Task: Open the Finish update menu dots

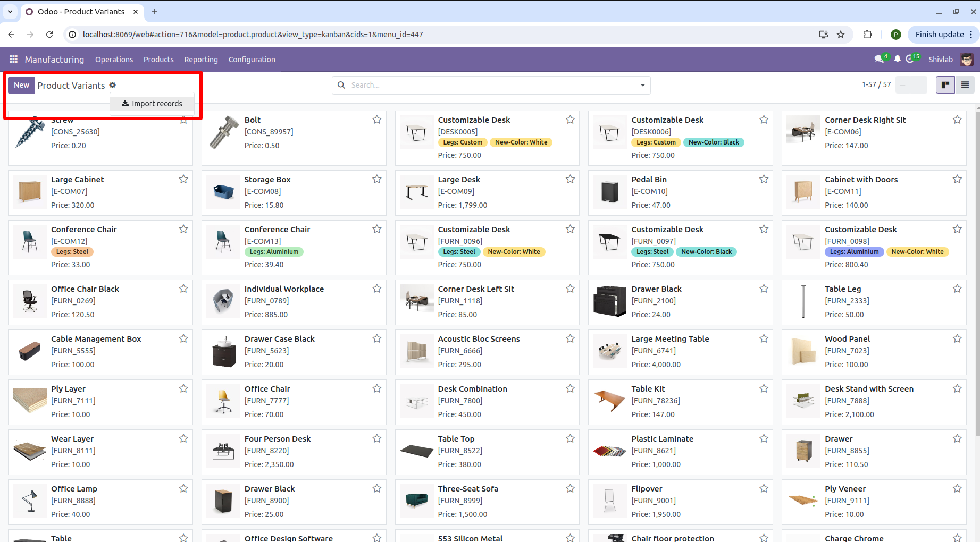Action: click(971, 35)
